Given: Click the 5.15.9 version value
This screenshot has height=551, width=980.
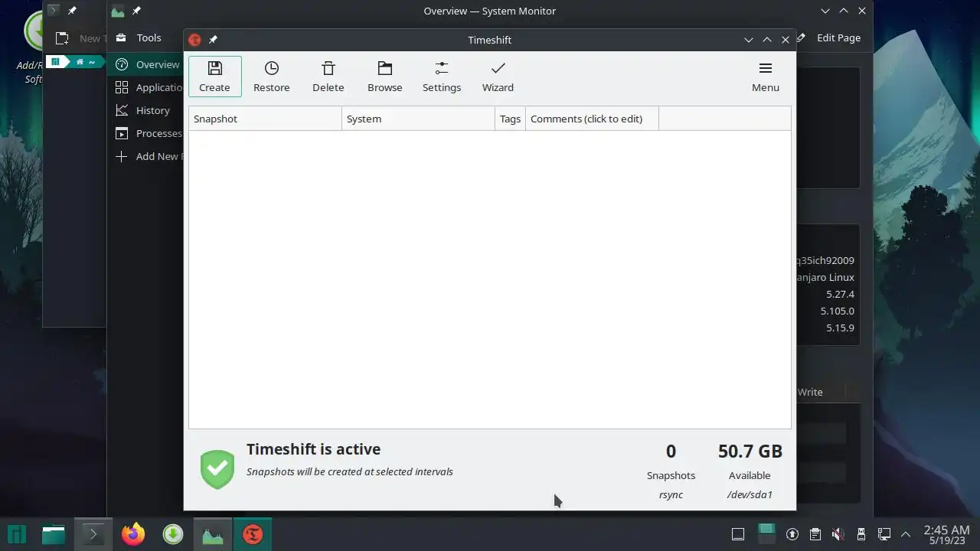Looking at the screenshot, I should tap(840, 328).
